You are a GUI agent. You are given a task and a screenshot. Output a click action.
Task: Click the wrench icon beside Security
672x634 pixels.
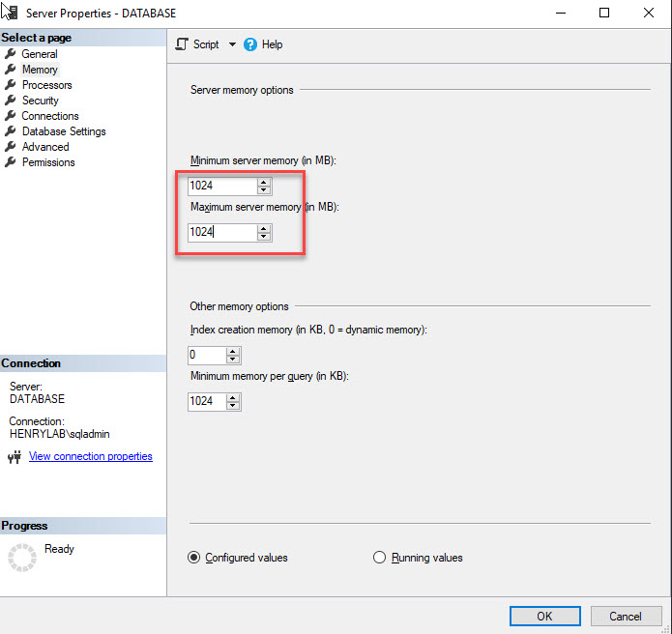(x=11, y=101)
